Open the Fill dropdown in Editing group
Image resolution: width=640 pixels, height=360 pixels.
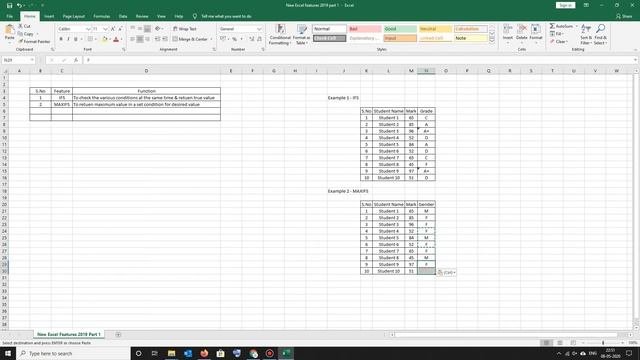pos(556,34)
